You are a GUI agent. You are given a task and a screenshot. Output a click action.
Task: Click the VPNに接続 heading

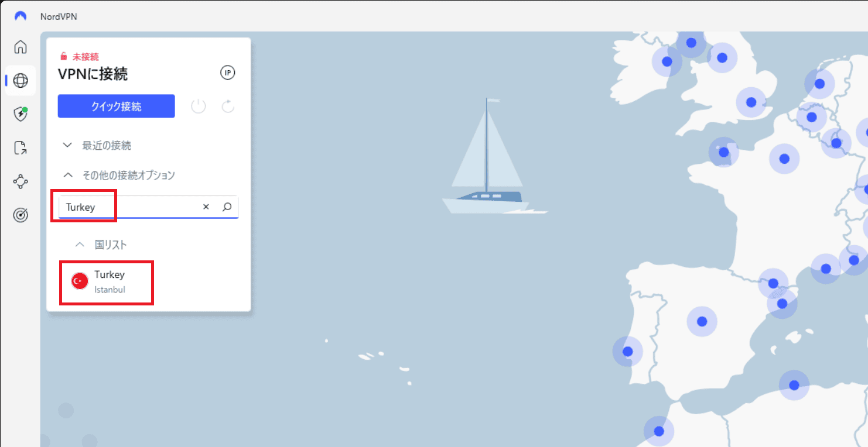pos(93,74)
